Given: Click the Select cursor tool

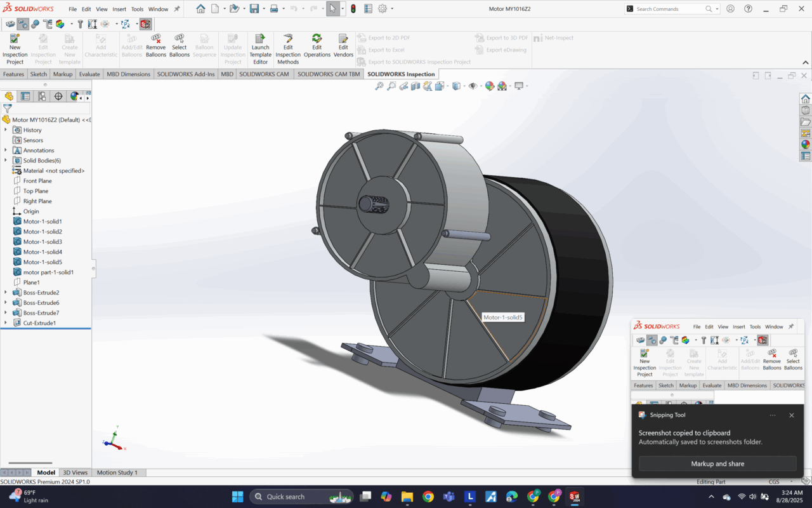Looking at the screenshot, I should pyautogui.click(x=332, y=9).
